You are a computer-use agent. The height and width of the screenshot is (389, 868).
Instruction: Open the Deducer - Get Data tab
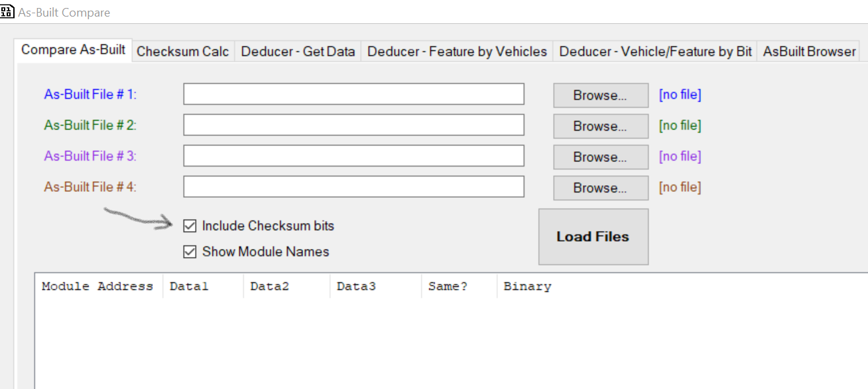click(298, 52)
